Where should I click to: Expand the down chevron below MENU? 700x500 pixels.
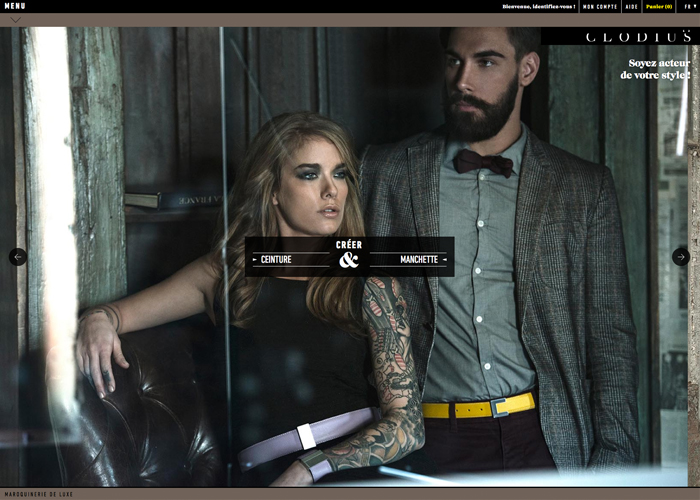click(x=15, y=20)
